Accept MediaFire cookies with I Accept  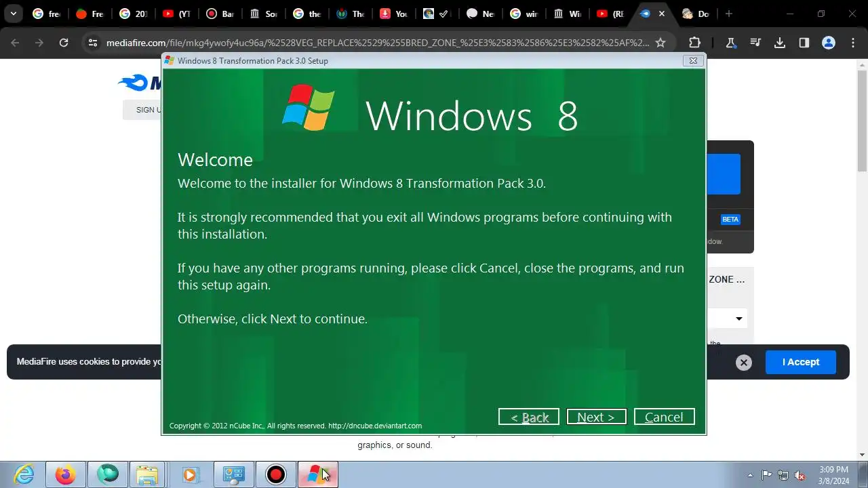tap(801, 362)
